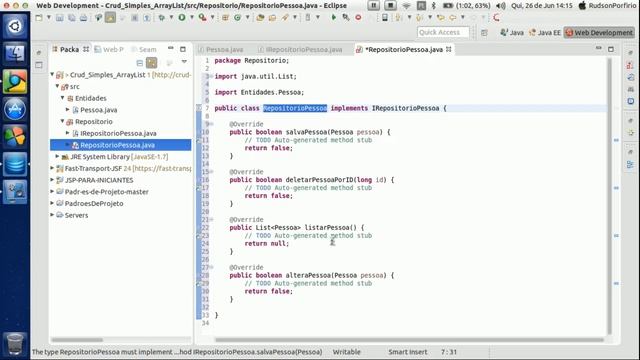
Task: Click the green play arrow toolbar icon
Action: (333, 18)
